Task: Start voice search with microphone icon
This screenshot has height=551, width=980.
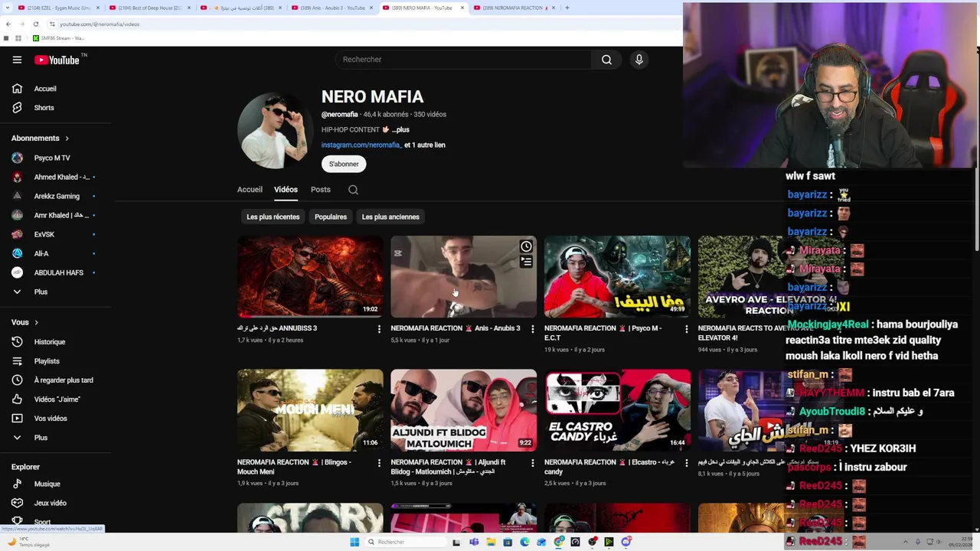Action: click(639, 60)
